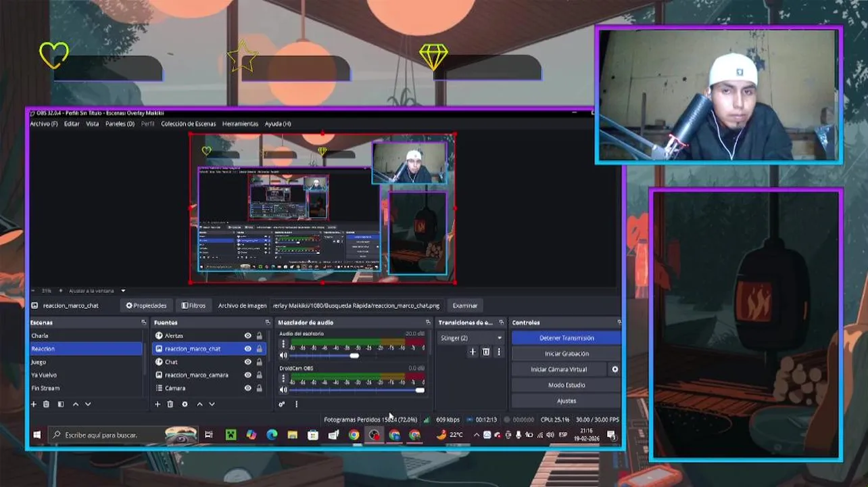Screen dimensions: 868x487
Task: Toggle lock on reaccion_marco_camara source
Action: coord(259,375)
